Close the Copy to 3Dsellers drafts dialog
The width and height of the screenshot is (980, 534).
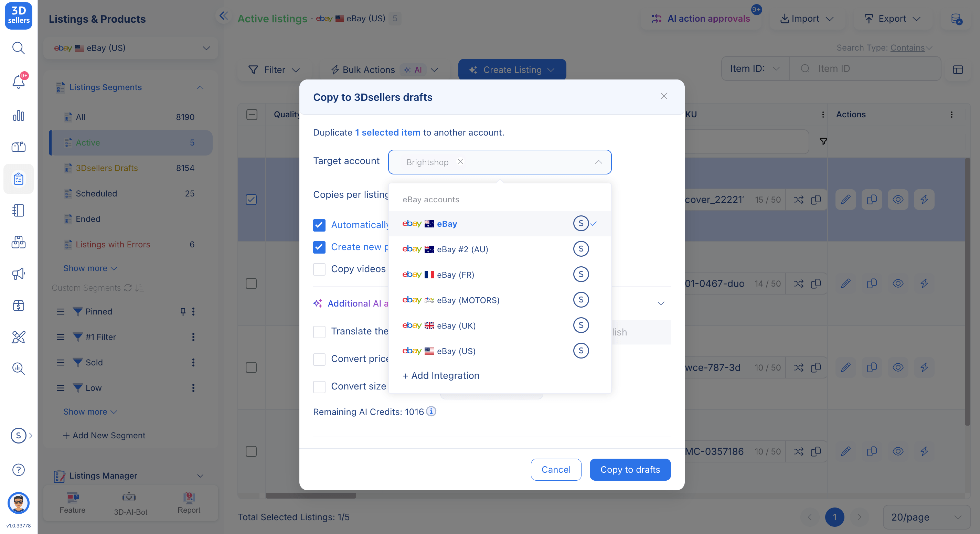664,96
